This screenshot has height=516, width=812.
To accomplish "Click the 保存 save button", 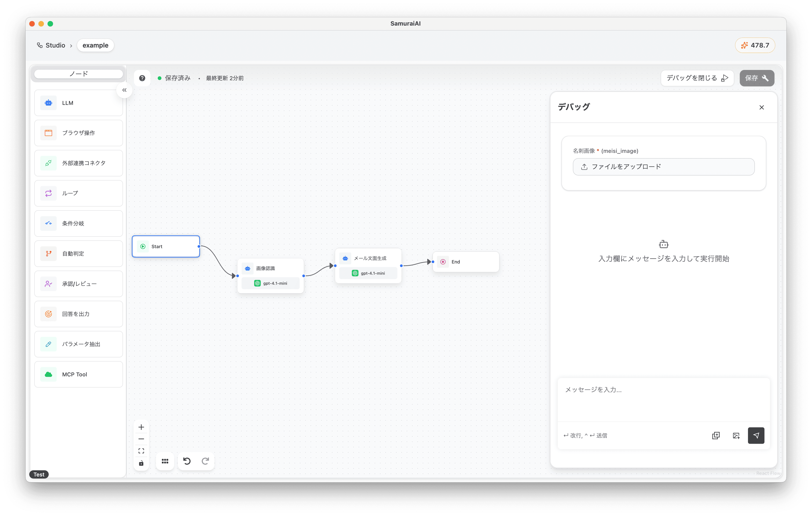I will coord(756,78).
